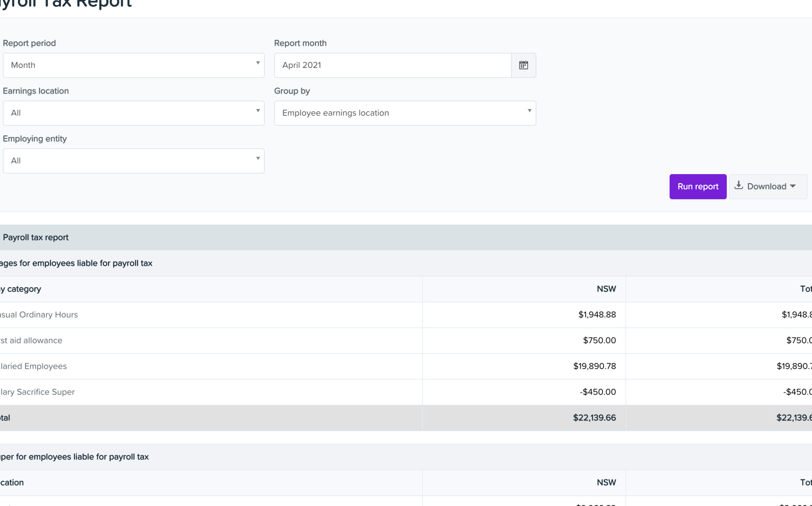Open the Group by dropdown
Screen dimensions: 812x506
coord(405,113)
